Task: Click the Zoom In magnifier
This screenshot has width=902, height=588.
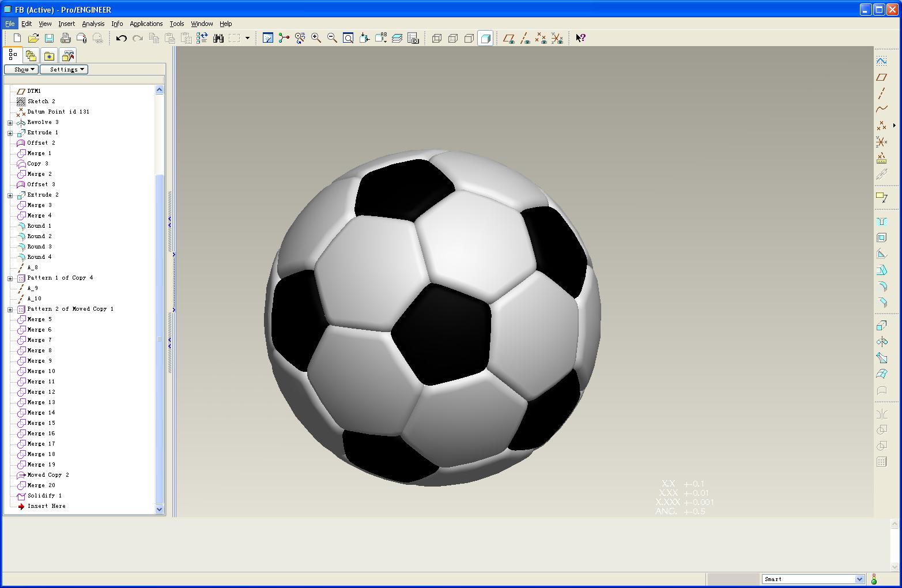Action: pyautogui.click(x=316, y=38)
